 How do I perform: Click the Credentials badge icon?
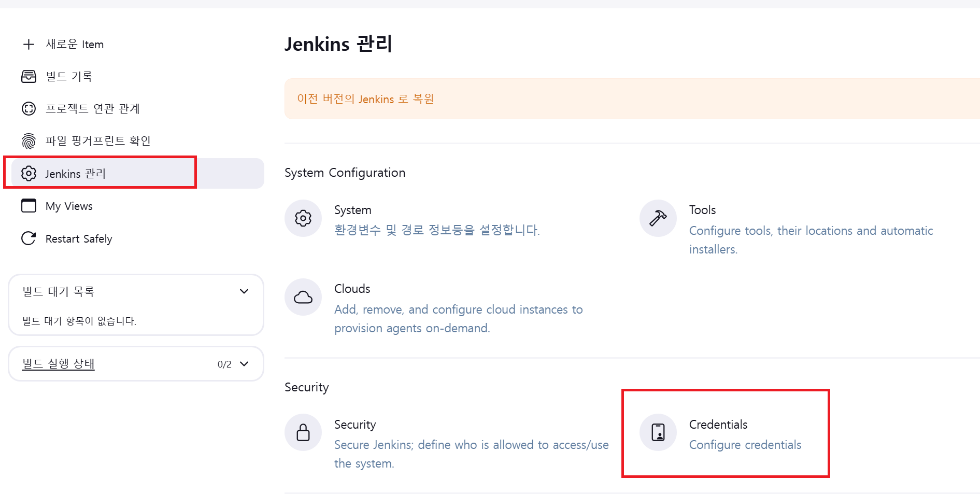(658, 432)
